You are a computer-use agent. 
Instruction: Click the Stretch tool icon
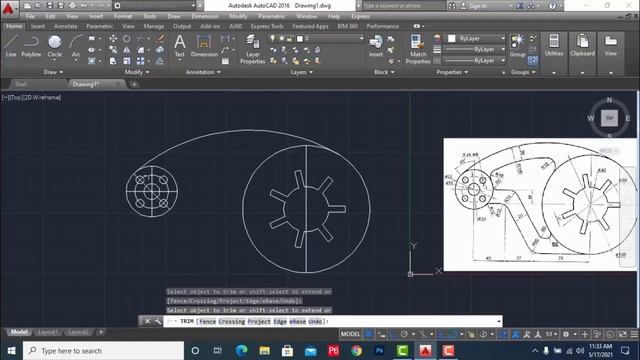point(113,61)
